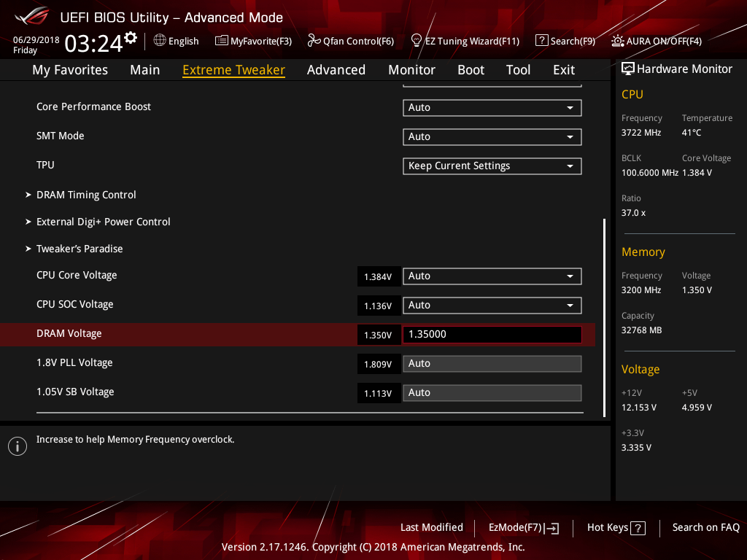Open Search(F9) question mark icon
Image resolution: width=747 pixels, height=560 pixels.
(541, 41)
